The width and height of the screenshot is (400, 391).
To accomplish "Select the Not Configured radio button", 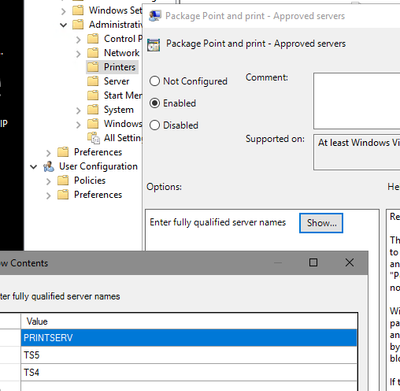I will tap(155, 81).
